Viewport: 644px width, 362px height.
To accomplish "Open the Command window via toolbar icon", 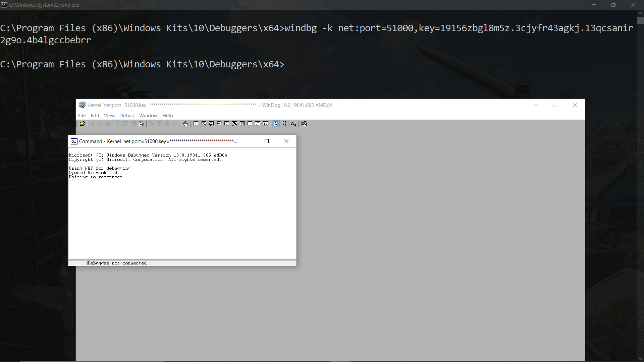I will click(196, 124).
